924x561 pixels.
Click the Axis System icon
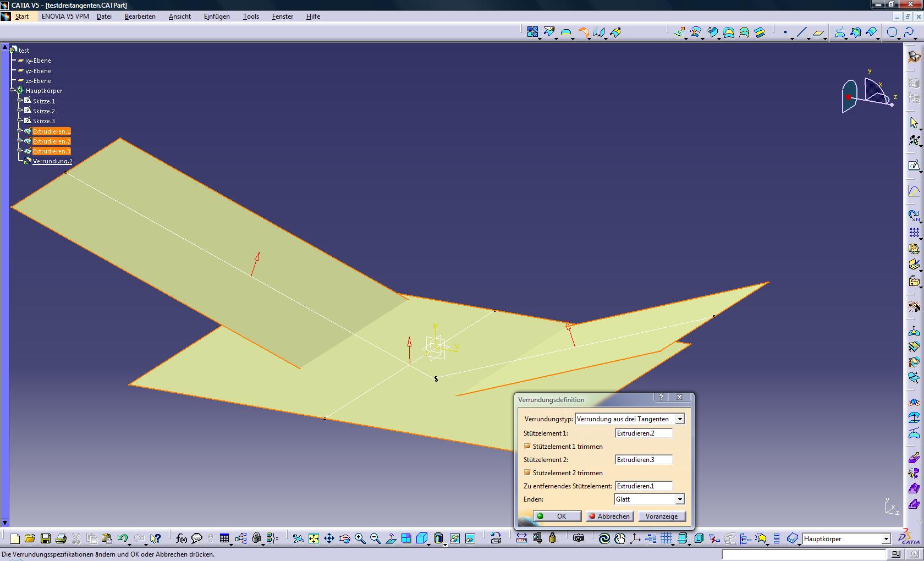click(635, 538)
